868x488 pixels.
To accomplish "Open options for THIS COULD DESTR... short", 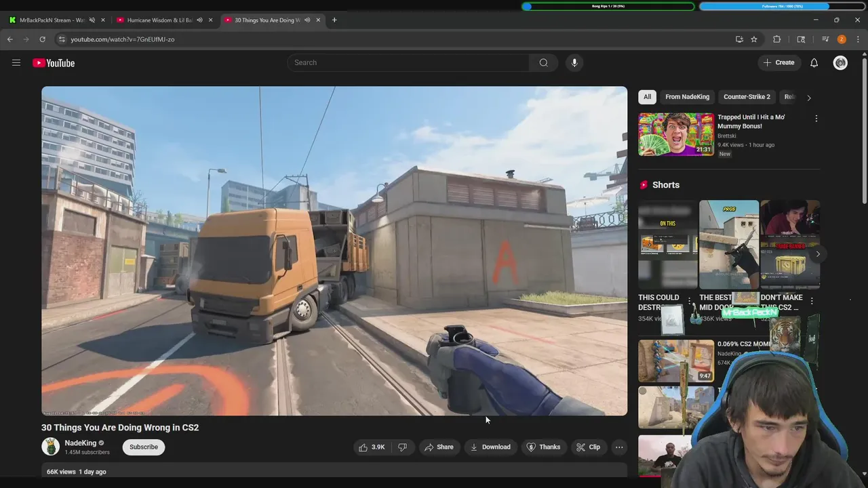I will [690, 300].
